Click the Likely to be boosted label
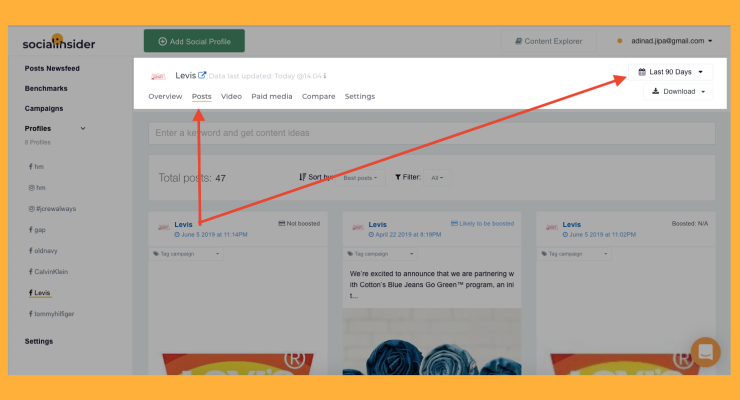 point(482,224)
